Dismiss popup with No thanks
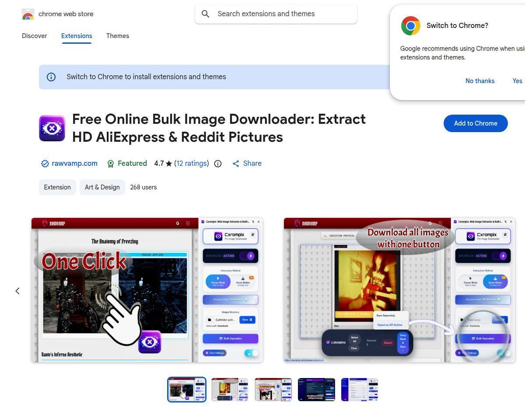 pos(480,81)
